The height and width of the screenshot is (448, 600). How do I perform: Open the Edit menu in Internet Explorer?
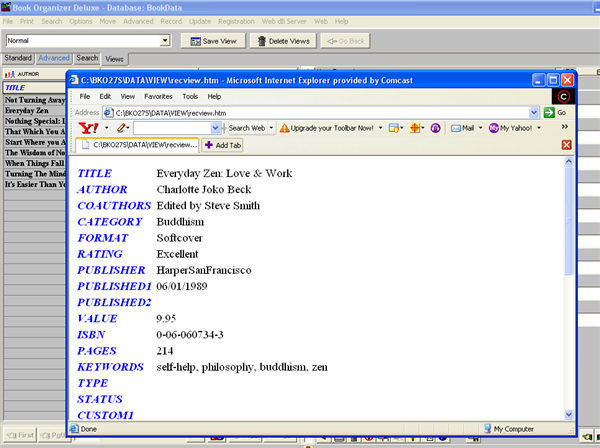click(x=105, y=96)
